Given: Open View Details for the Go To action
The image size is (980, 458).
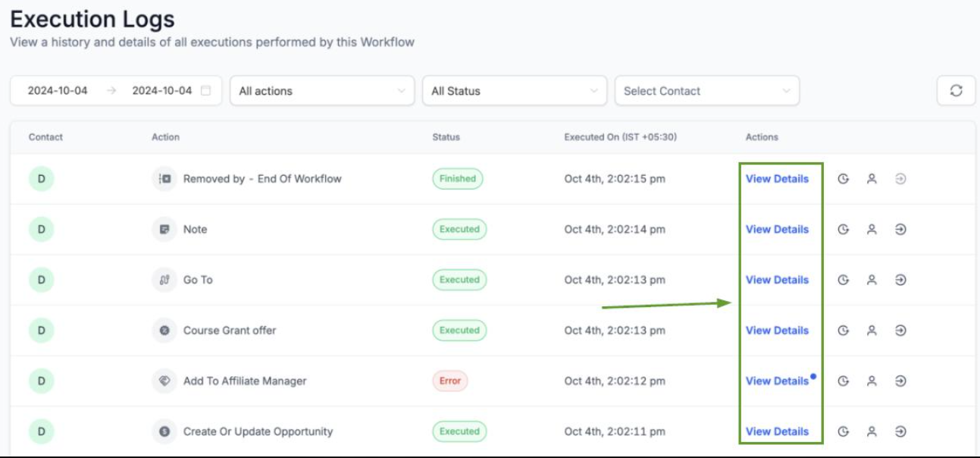Looking at the screenshot, I should [x=777, y=280].
